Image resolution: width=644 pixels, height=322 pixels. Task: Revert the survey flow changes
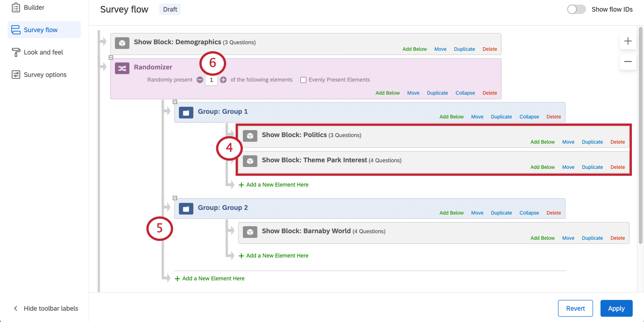pos(575,308)
